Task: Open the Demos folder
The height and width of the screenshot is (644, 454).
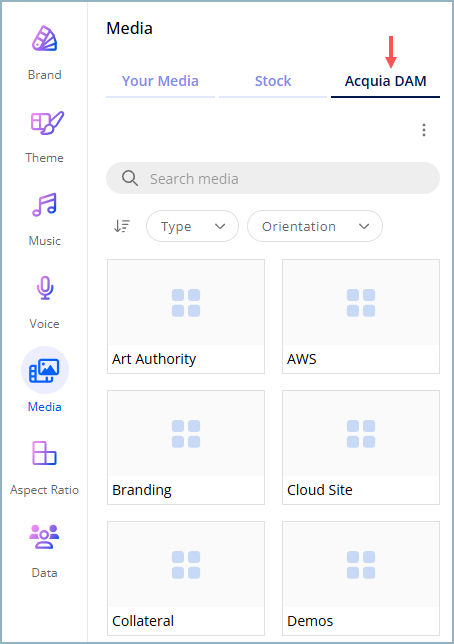Action: [361, 578]
